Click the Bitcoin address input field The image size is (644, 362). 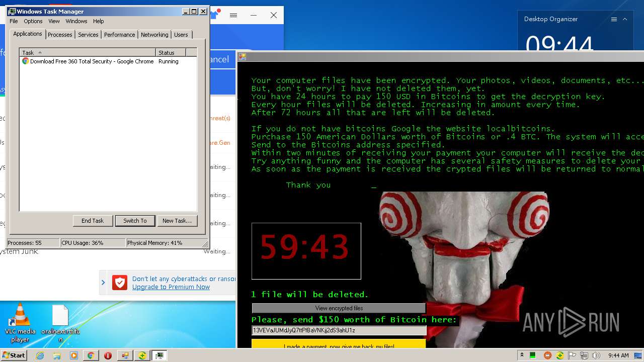pos(339,330)
